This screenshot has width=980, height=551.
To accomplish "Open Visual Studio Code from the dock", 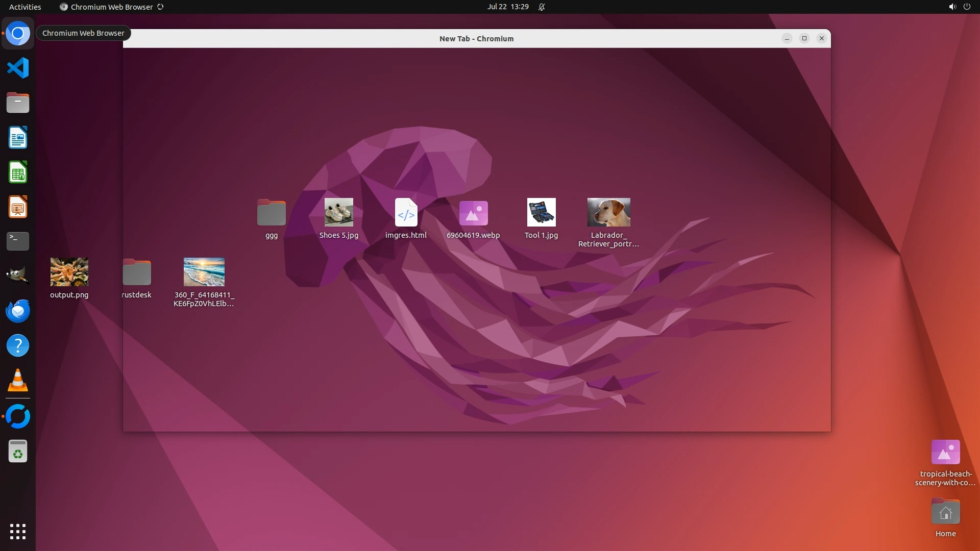I will (x=18, y=68).
